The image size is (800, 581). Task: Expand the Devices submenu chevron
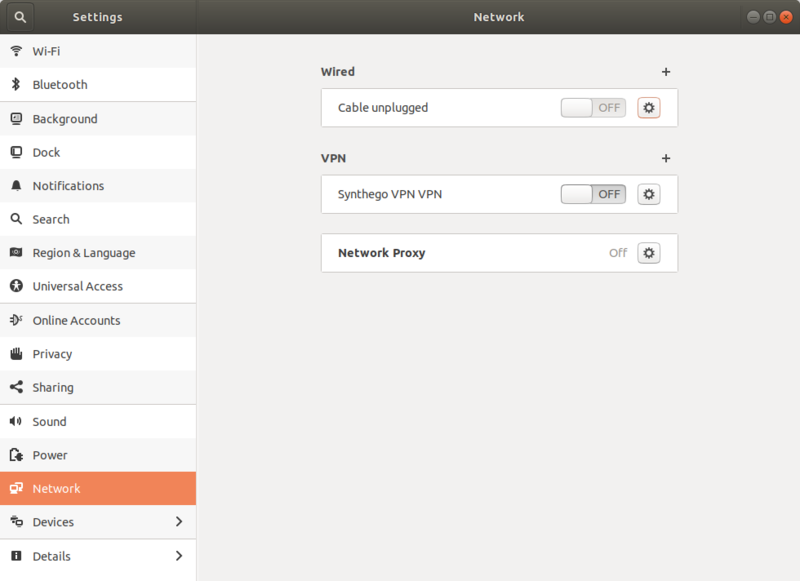179,522
